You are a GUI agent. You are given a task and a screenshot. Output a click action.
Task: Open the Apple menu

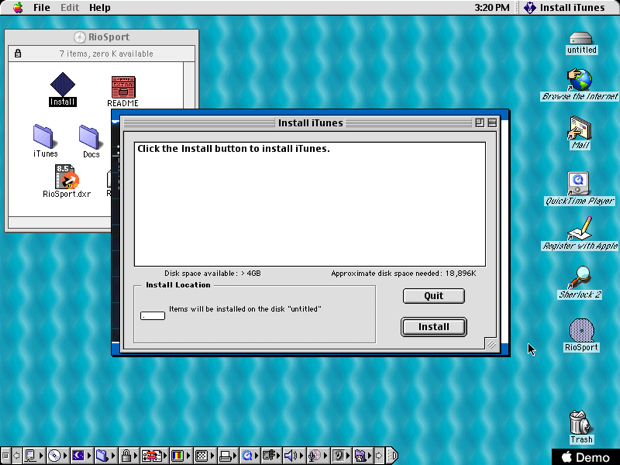(18, 8)
